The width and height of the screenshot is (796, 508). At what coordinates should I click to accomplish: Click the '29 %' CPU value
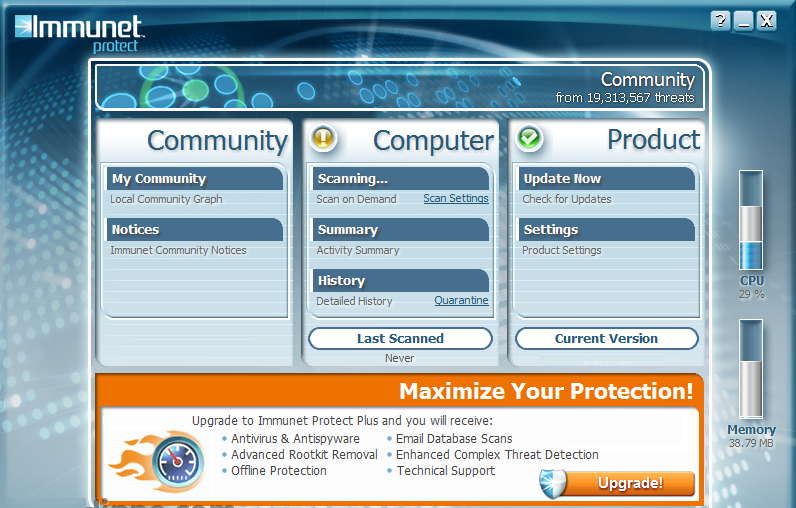pos(752,294)
